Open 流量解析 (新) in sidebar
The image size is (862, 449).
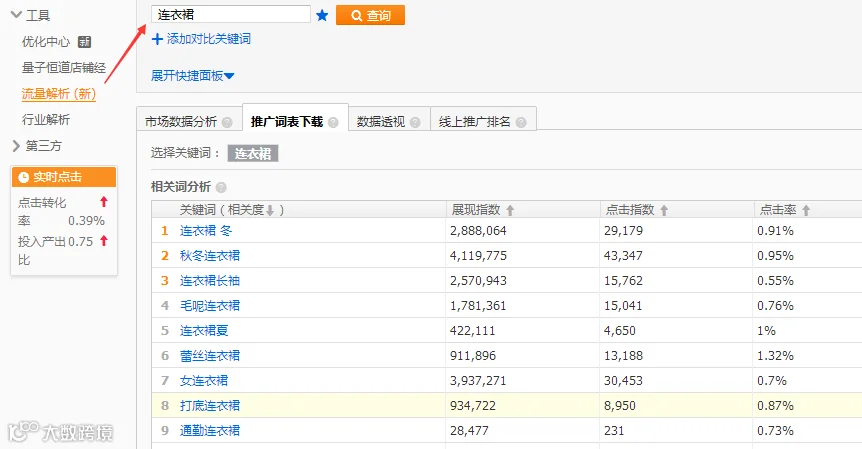click(x=59, y=94)
